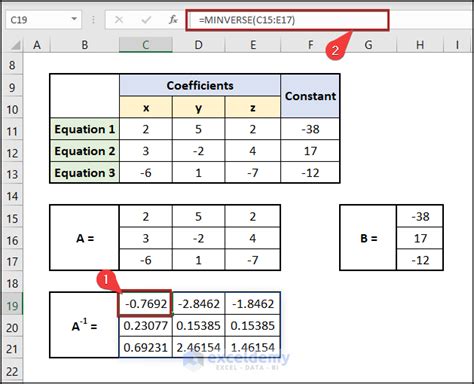474x384 pixels.
Task: Select column B header
Action: [85, 45]
